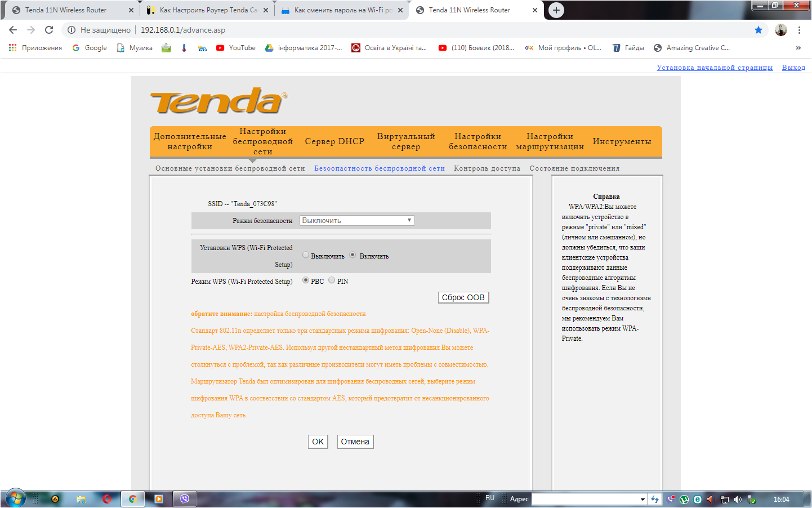812x508 pixels.
Task: Expand the taskbar Адрес dropdown arrow
Action: tap(643, 499)
